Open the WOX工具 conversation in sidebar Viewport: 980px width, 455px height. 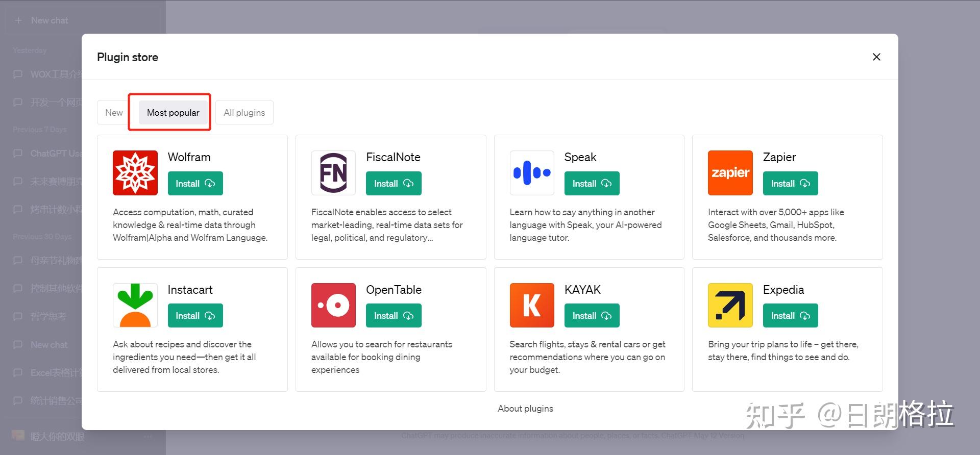(47, 74)
